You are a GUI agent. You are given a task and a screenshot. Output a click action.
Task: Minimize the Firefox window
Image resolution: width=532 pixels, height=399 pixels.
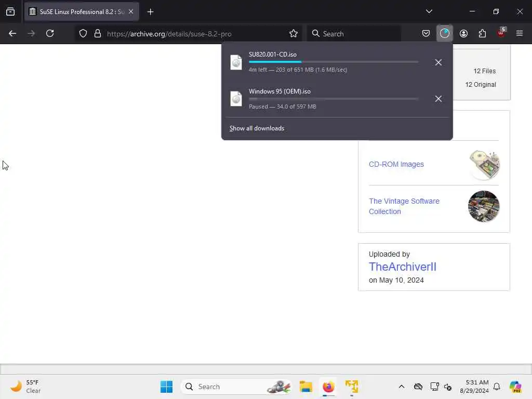point(472,11)
